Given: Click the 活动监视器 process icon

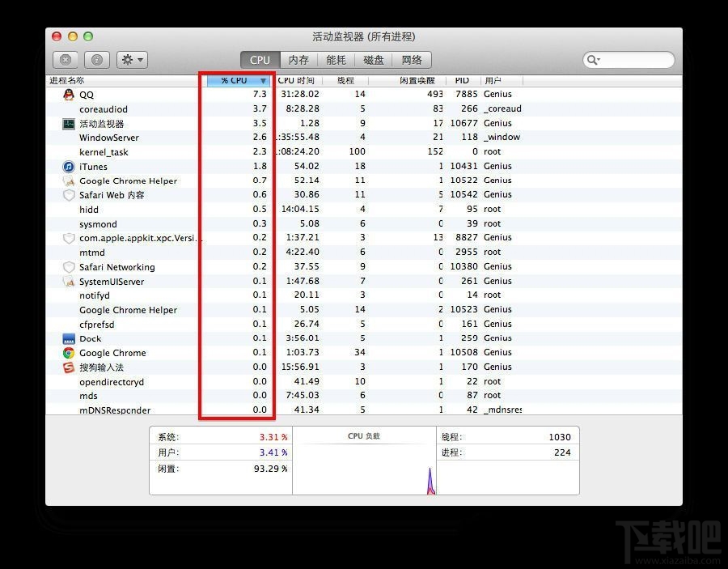Looking at the screenshot, I should (x=69, y=124).
